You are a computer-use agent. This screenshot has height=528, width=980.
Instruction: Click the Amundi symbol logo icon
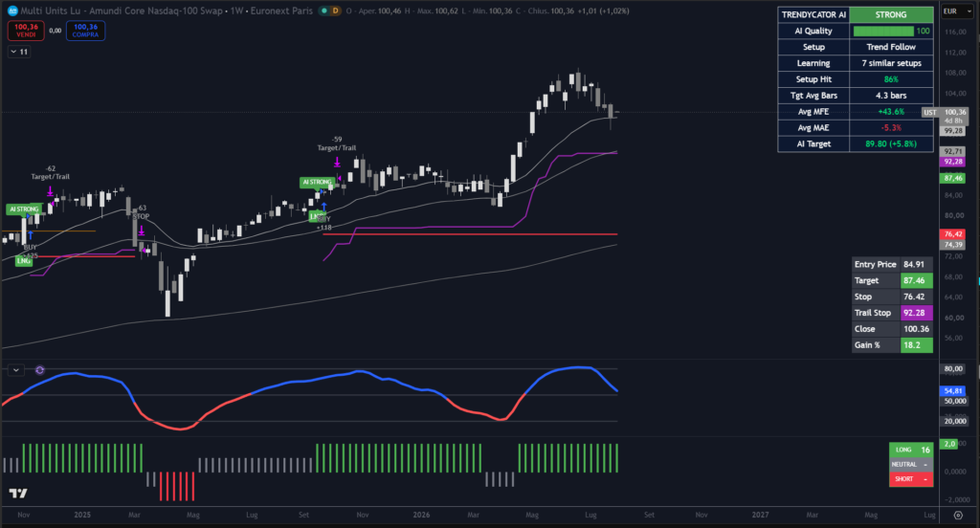[12, 11]
